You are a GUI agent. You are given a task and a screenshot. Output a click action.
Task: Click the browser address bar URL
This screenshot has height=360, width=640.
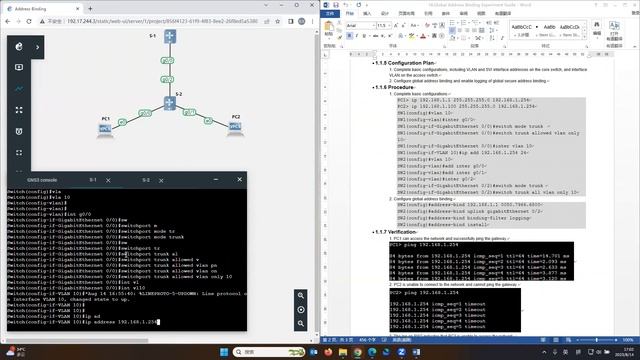pyautogui.click(x=162, y=21)
